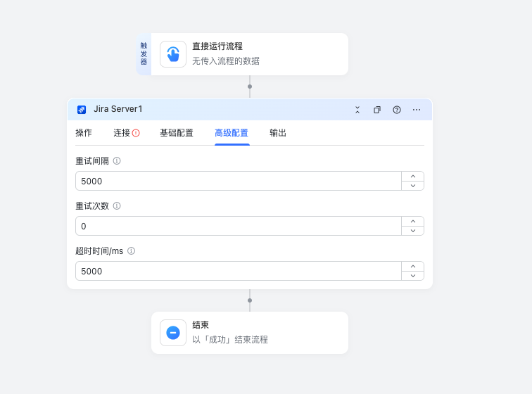
Task: Show info tooltip for 重试间隔
Action: (x=117, y=161)
